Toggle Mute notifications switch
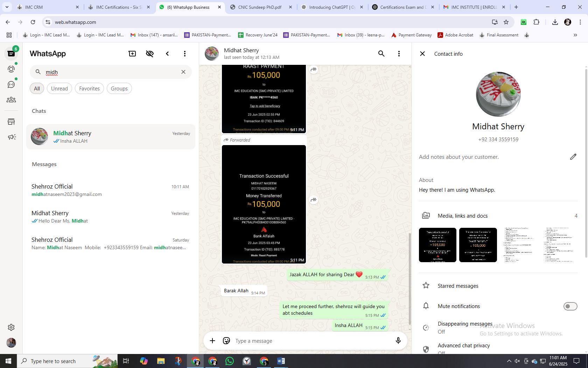This screenshot has height=368, width=588. [570, 306]
